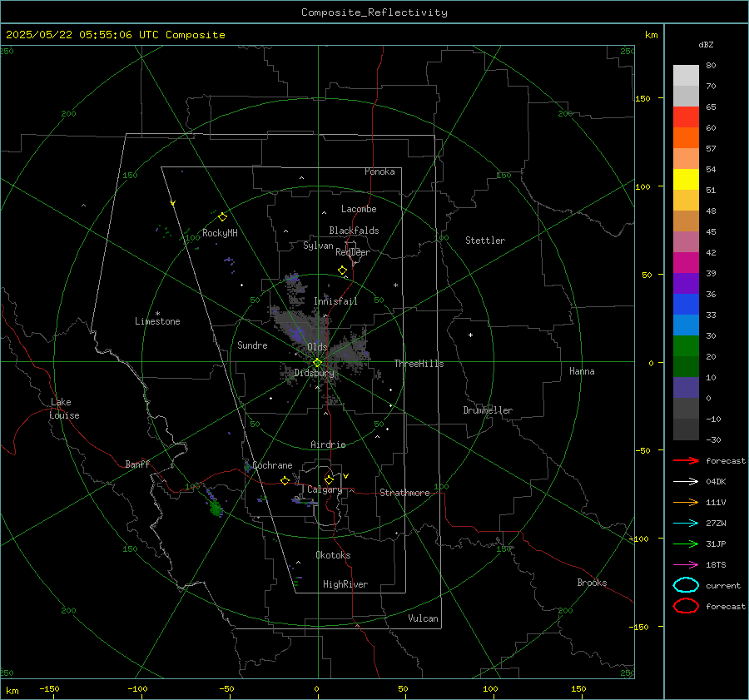Click the Limestone label
This screenshot has width=749, height=700.
[x=157, y=321]
